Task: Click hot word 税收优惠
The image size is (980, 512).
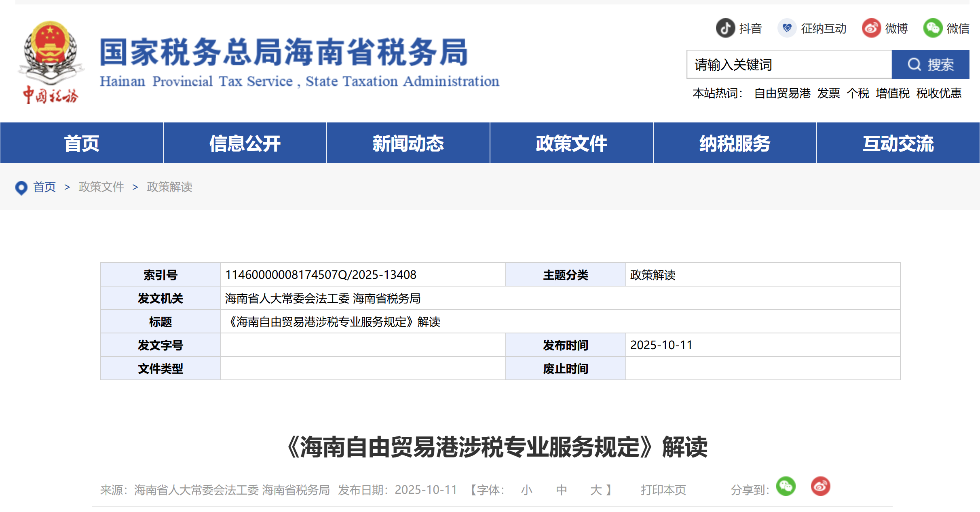Action: (x=939, y=93)
